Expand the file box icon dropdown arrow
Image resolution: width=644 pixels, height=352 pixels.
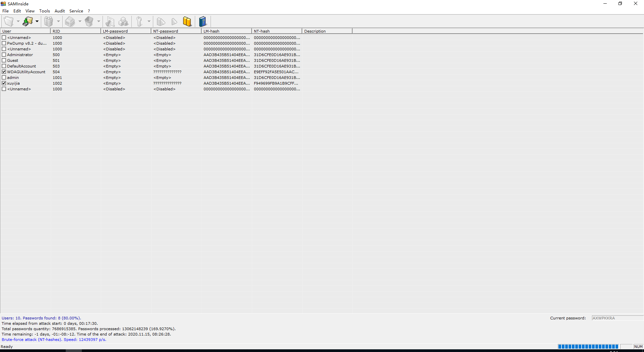pos(80,21)
